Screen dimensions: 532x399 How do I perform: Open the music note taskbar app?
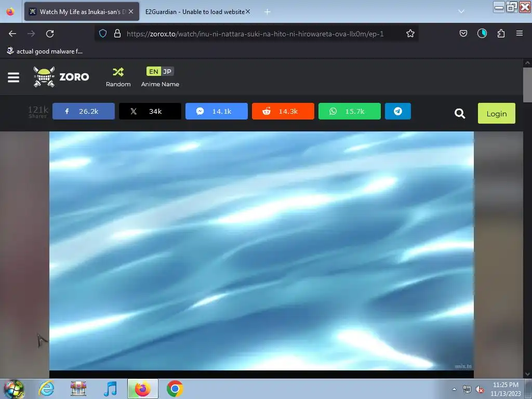tap(110, 389)
